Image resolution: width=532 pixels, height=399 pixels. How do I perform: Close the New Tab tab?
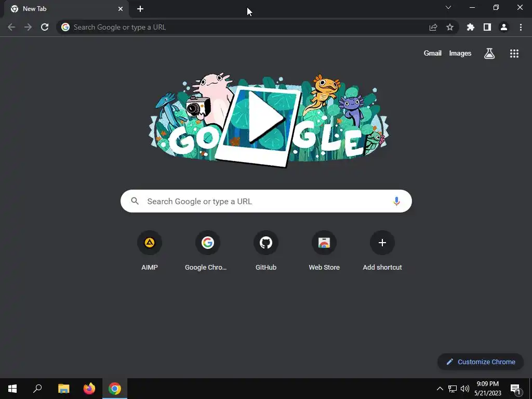tap(121, 9)
